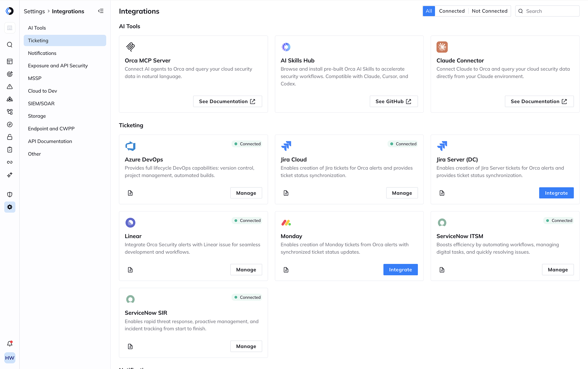This screenshot has width=588, height=369.
Task: Click the Orca MCP Server logo icon
Action: pyautogui.click(x=130, y=47)
